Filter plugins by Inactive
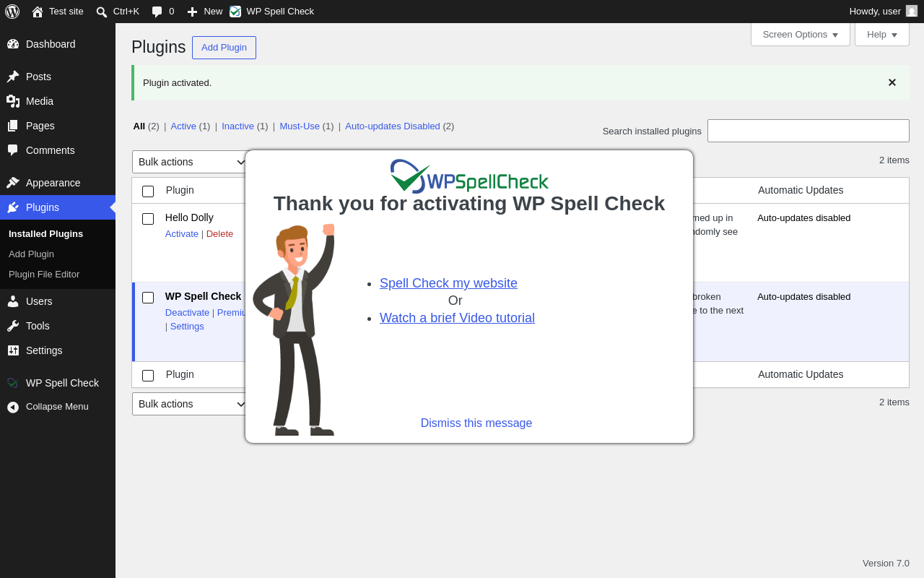This screenshot has width=924, height=578. (x=237, y=126)
